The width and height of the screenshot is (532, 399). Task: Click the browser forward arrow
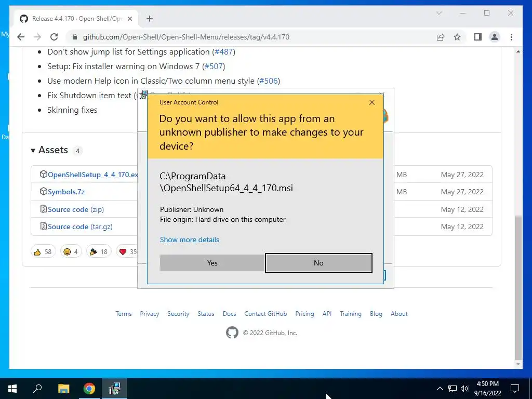tap(37, 37)
